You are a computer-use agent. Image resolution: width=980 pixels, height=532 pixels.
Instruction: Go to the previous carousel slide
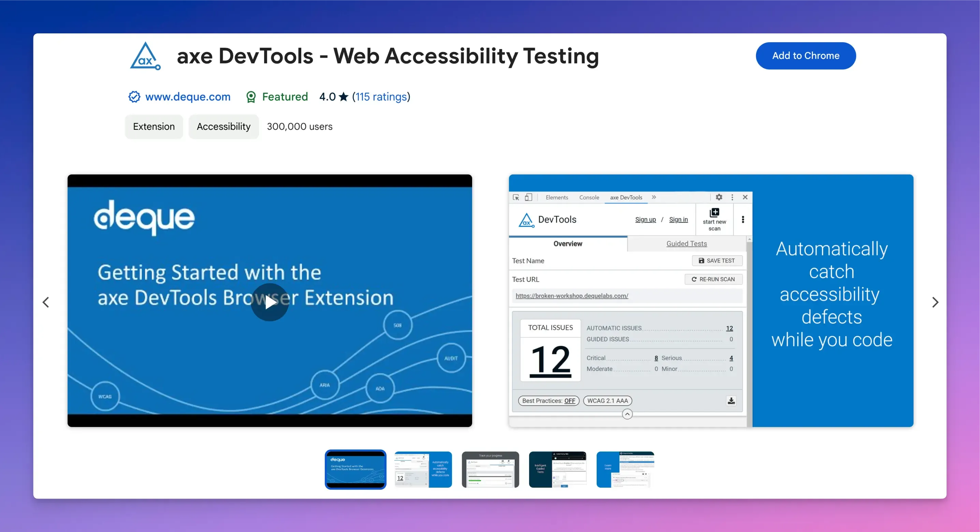(46, 302)
